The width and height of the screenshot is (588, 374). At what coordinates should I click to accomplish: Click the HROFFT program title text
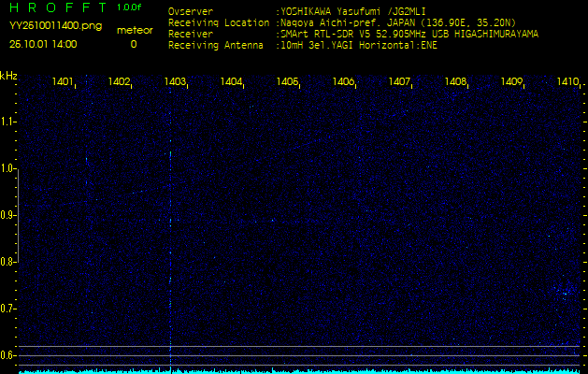tap(58, 7)
